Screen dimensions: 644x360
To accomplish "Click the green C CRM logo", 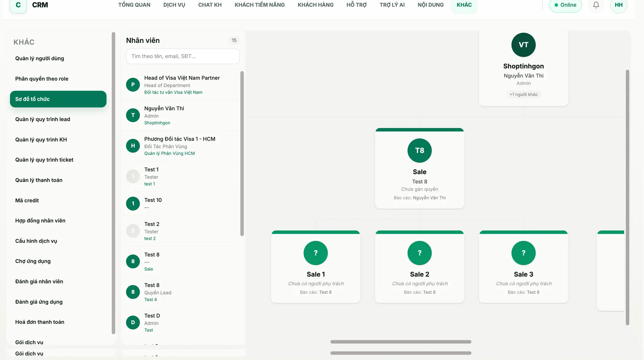I will [x=18, y=5].
